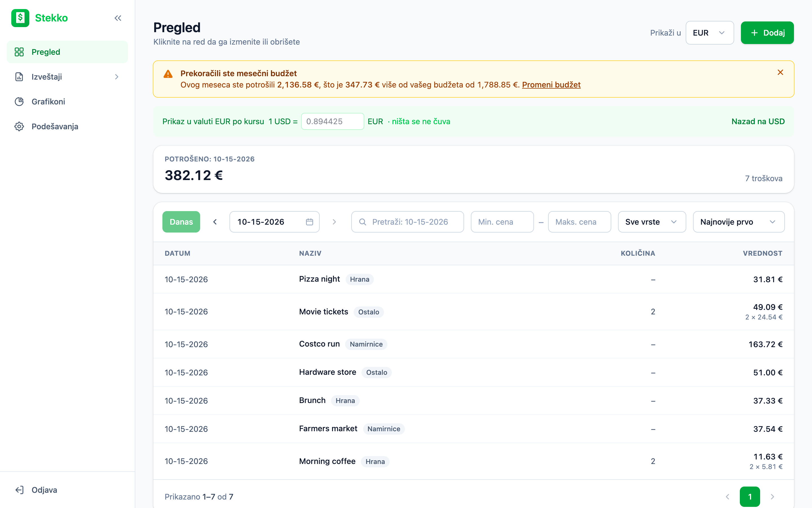The width and height of the screenshot is (812, 508).
Task: Open the EUR display currency dropdown
Action: 710,32
